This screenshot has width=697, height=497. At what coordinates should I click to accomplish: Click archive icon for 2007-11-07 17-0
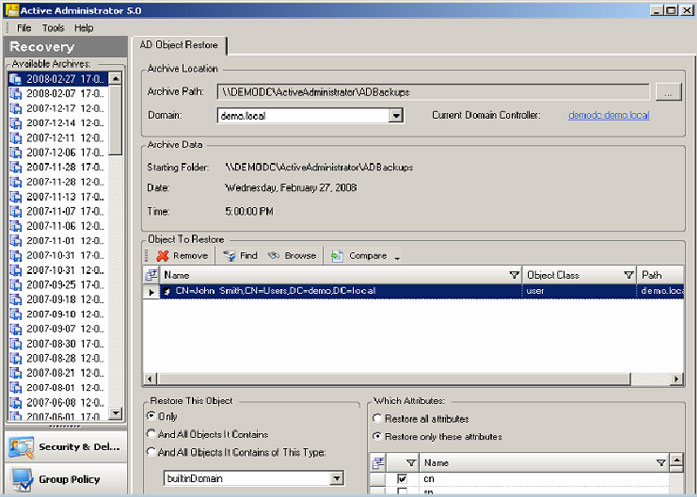click(16, 211)
